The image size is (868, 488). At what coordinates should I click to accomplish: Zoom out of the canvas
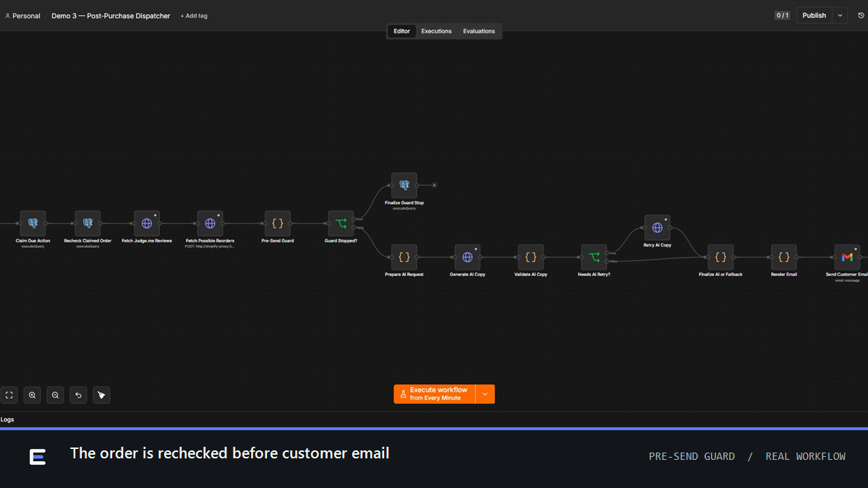(x=55, y=395)
